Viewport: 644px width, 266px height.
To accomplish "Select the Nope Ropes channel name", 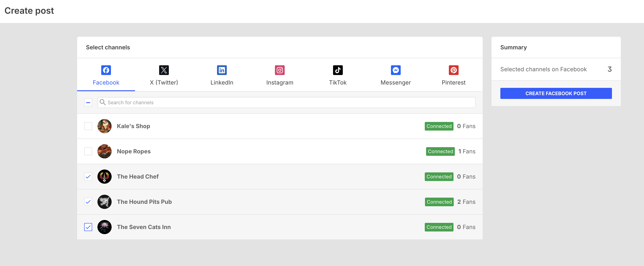I will pos(134,151).
